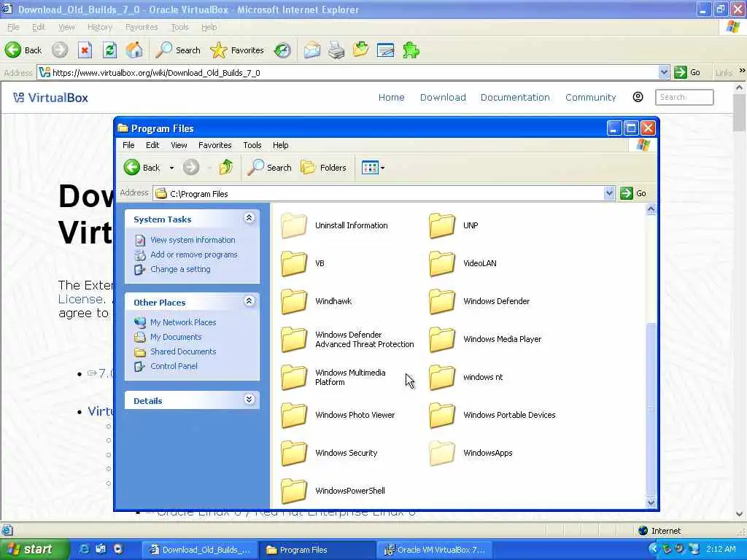Viewport: 747px width, 560px height.
Task: Click Back in Program Files window
Action: (x=142, y=168)
